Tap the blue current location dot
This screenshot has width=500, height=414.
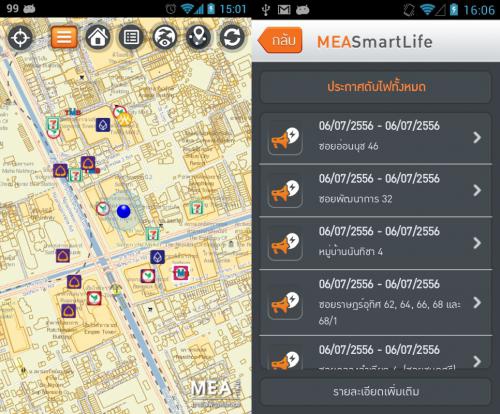(123, 211)
